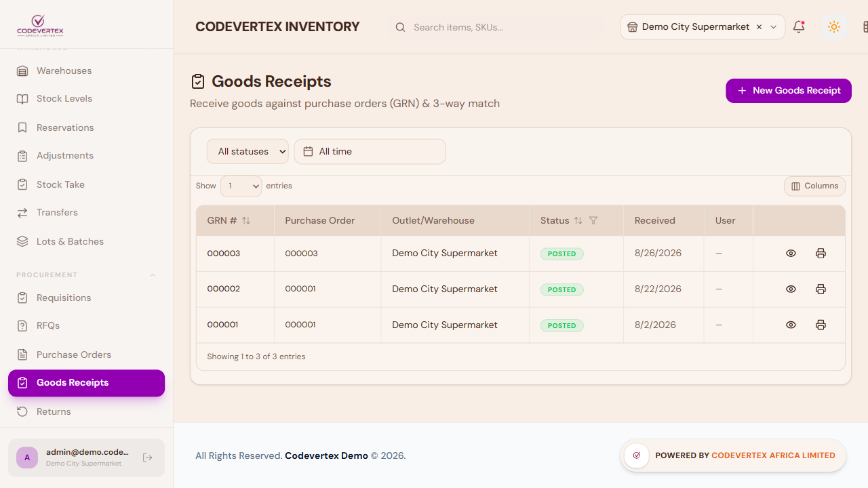Open the Columns visibility menu

pos(814,186)
